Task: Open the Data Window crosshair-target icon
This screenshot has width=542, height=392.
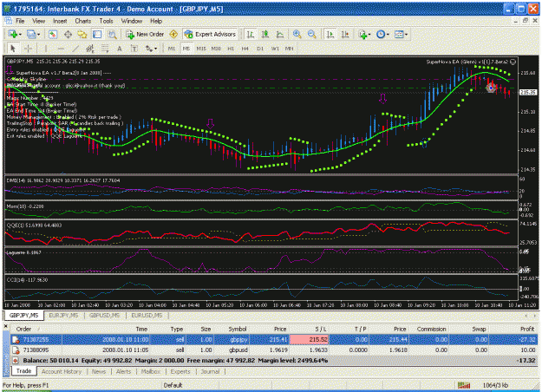Action: (x=68, y=34)
